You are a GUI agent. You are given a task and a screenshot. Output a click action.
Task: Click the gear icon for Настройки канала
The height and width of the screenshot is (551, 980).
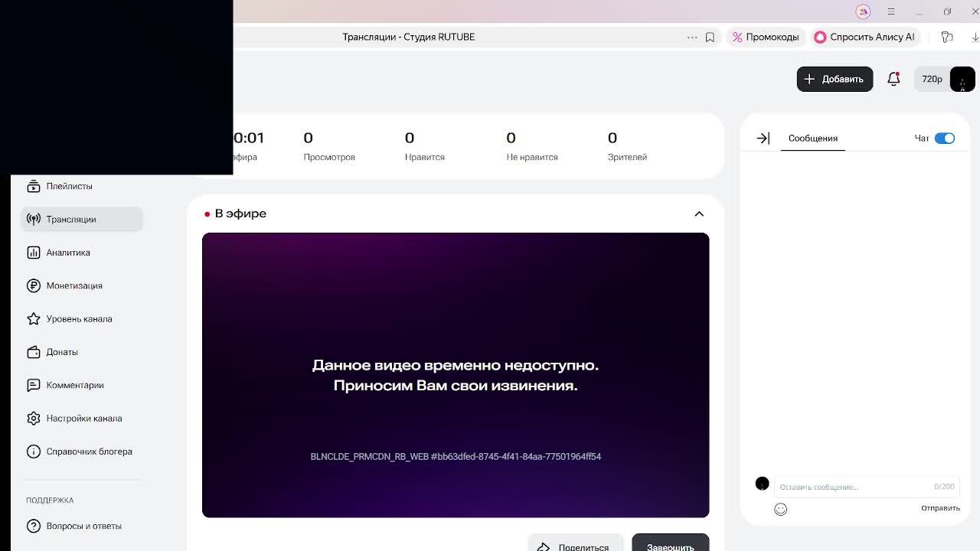point(34,418)
